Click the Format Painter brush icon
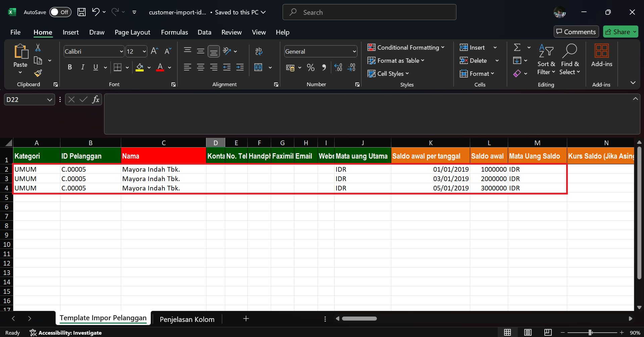 click(x=38, y=73)
